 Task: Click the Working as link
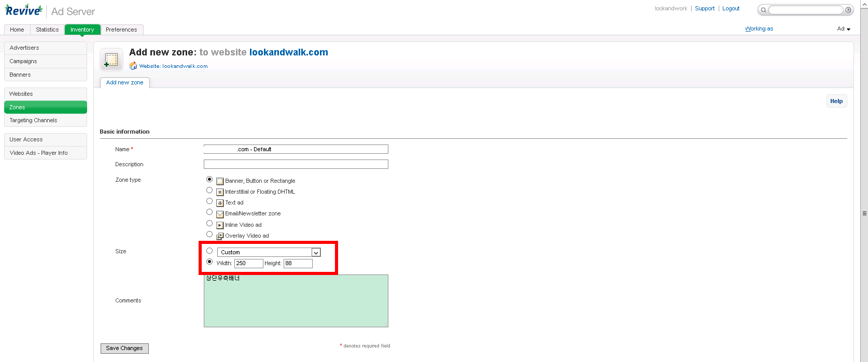click(x=759, y=29)
